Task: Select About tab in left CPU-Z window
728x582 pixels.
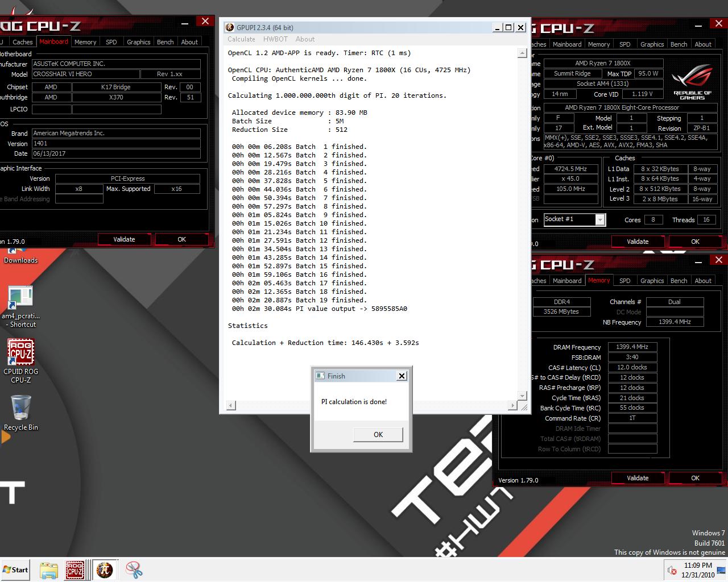Action: pyautogui.click(x=189, y=42)
